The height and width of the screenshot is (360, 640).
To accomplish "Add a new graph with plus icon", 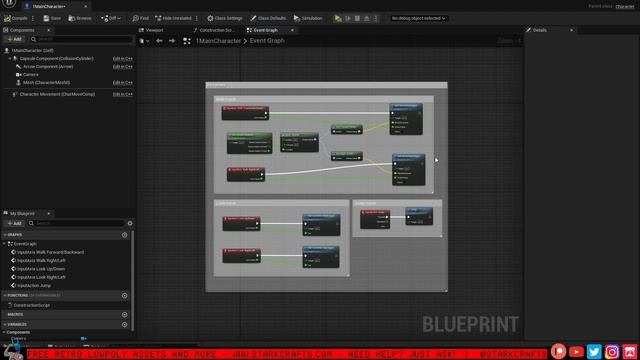I will [x=124, y=235].
